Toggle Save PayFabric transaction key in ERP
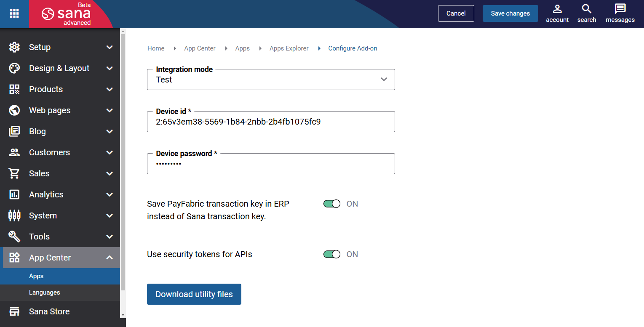Screen dimensions: 644x327 point(332,204)
